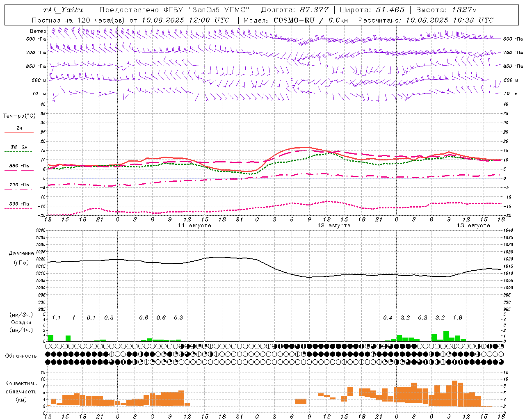Click the elevation text "Высота: 1327м"
Screen dimensions: 525x420
[x=446, y=10]
